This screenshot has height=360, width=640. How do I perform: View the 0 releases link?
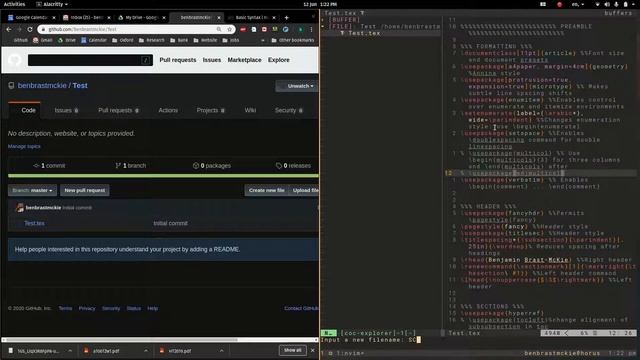[x=293, y=166]
